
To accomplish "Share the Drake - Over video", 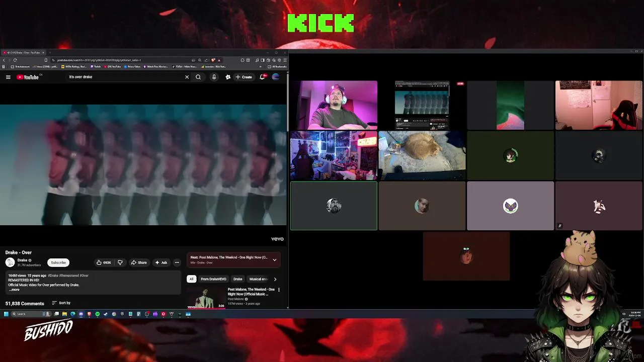I will point(139,262).
